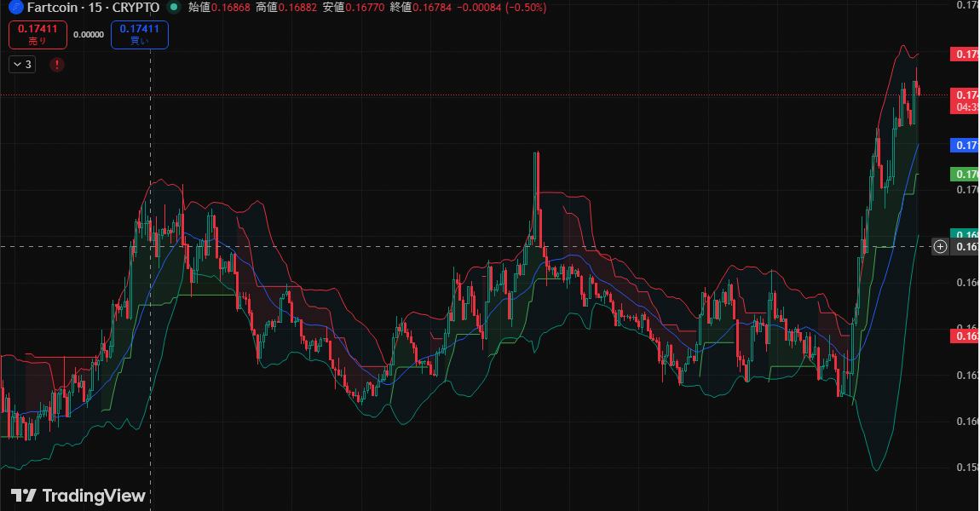980x511 pixels.
Task: Click the Fartcoin symbol logo icon
Action: (15, 8)
